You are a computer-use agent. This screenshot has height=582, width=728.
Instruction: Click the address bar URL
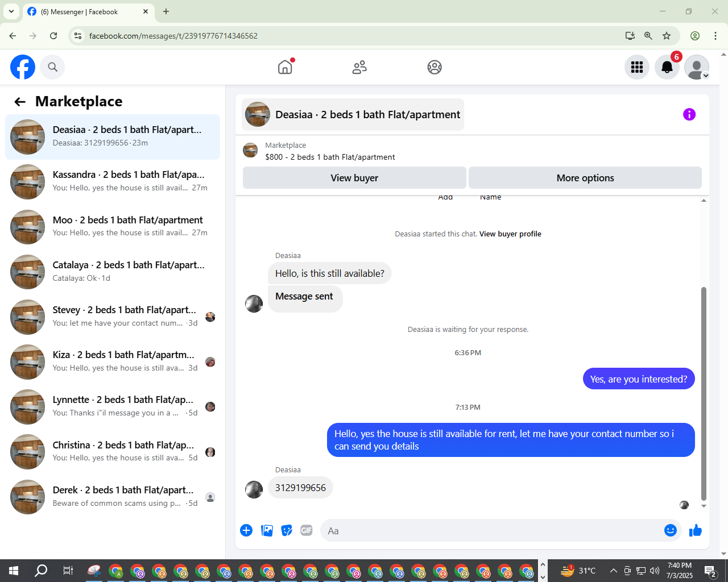(173, 36)
